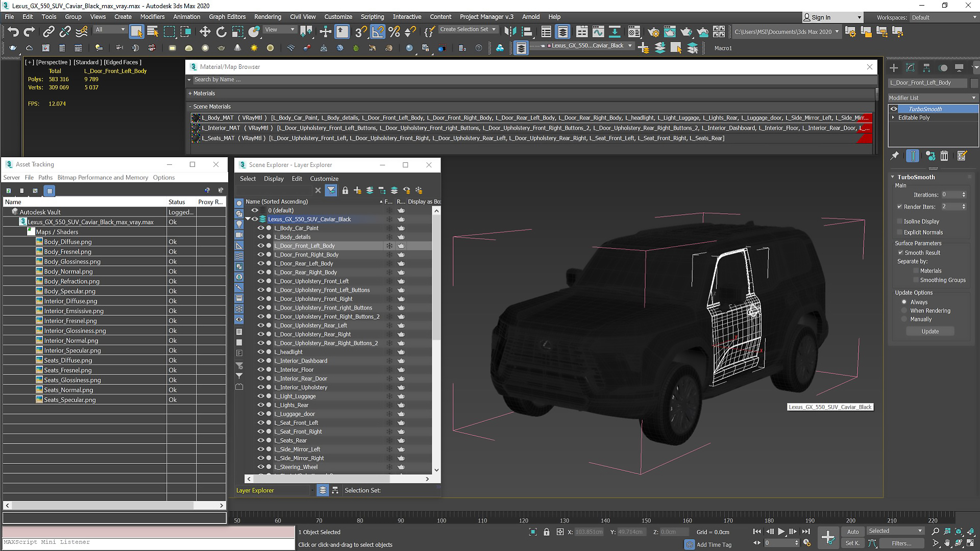Open the Modify command panel tab
This screenshot has height=551, width=980.
coord(910,68)
